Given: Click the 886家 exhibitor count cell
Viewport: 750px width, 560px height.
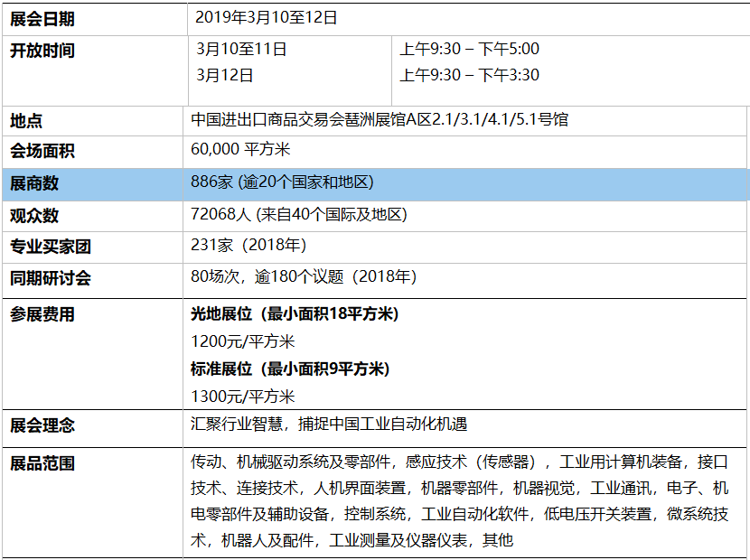Looking at the screenshot, I should pyautogui.click(x=282, y=182).
